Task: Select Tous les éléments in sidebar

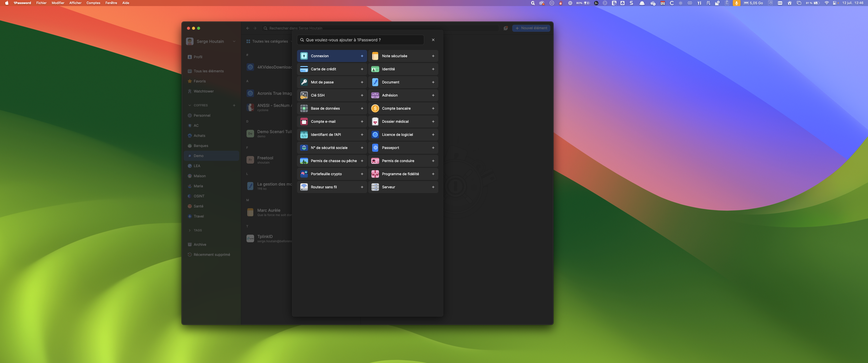Action: (211, 71)
